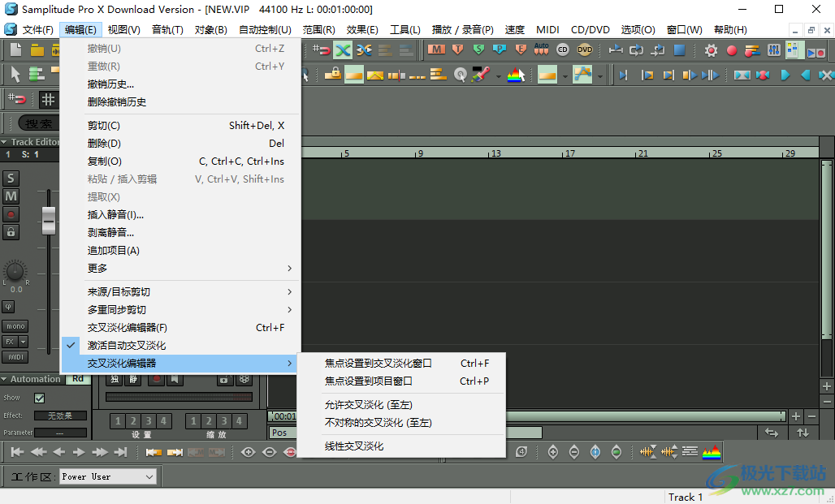Click the open folder toolbar icon
835x504 pixels.
pos(37,50)
